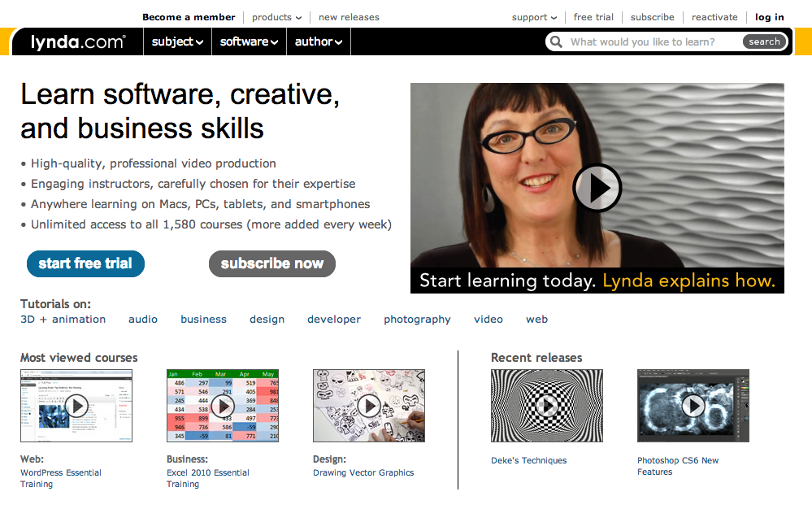Screen dimensions: 812x522
Task: Play the Drawing Vector Graphics preview
Action: click(x=369, y=406)
